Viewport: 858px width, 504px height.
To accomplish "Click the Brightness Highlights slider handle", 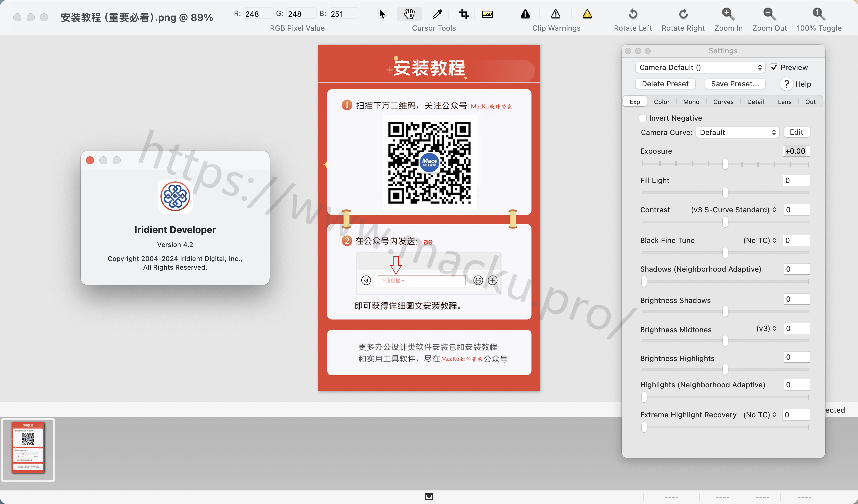I will pos(725,369).
